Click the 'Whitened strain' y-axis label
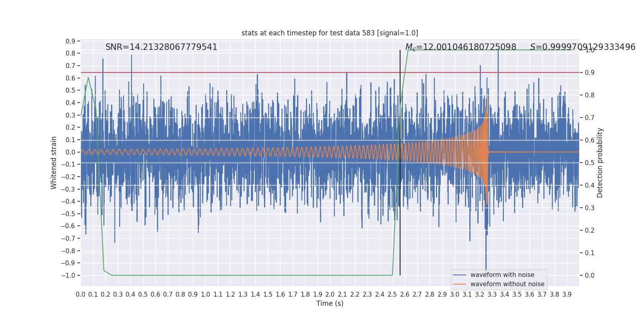The image size is (644, 322). click(x=54, y=163)
